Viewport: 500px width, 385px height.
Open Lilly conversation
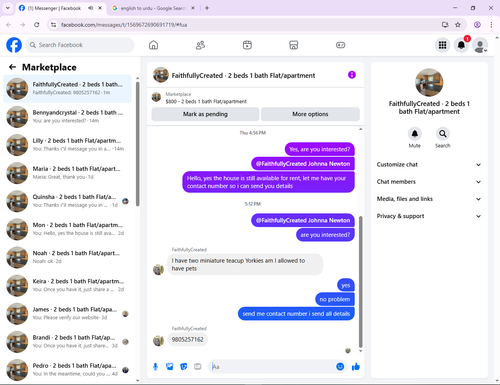click(67, 145)
